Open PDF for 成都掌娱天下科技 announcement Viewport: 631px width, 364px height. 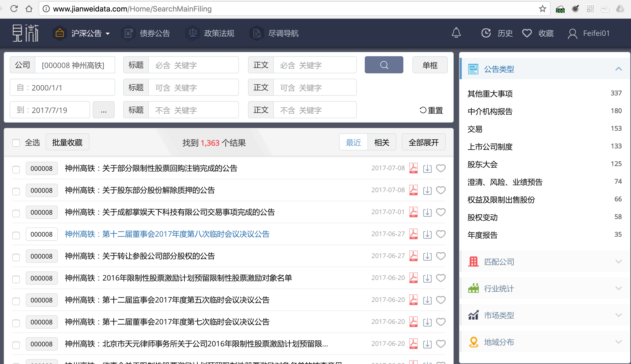(413, 212)
